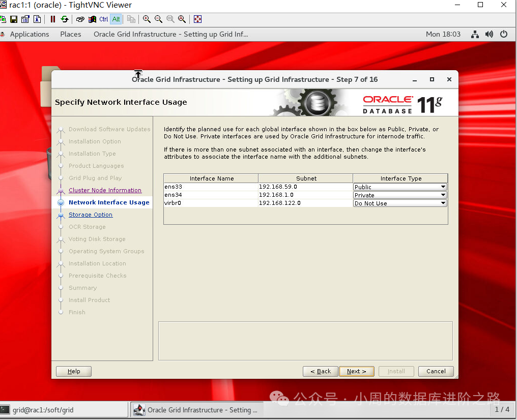Click the file transfer icon
Screen dimensions: 517x420
point(131,19)
